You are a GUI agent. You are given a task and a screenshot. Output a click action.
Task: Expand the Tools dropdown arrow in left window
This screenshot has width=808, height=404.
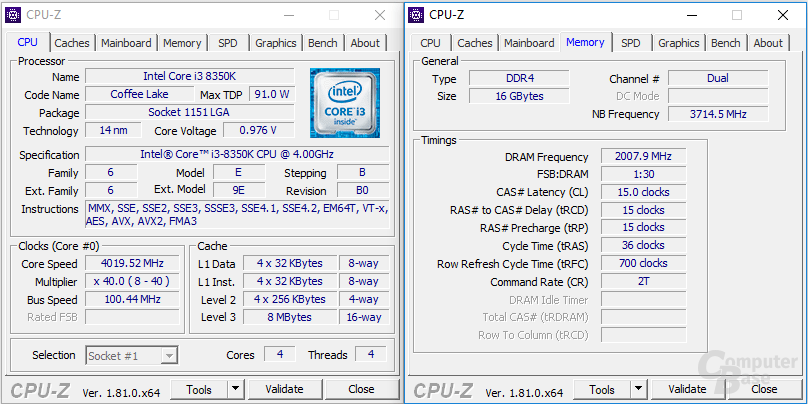point(235,389)
